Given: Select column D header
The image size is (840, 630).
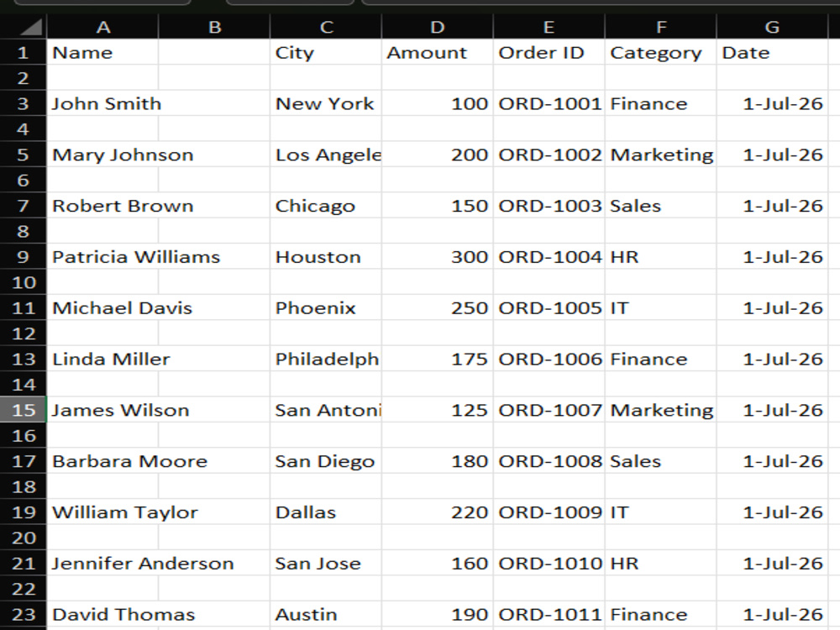Looking at the screenshot, I should coord(437,27).
